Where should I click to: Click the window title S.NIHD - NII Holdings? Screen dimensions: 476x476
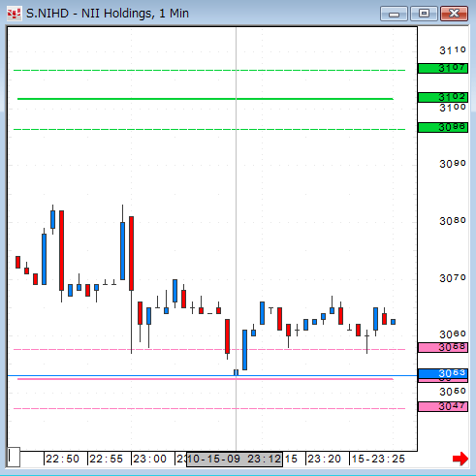[x=108, y=14]
